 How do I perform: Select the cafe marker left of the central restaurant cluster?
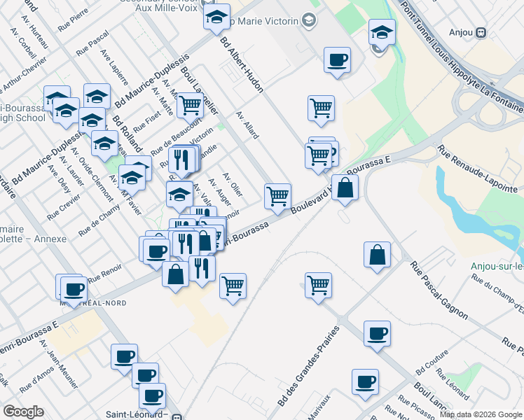156,254
